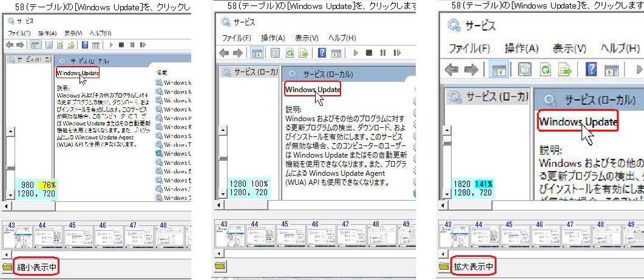Image resolution: width=644 pixels, height=280 pixels.
Task: Click Forward arrow in the 141% view toolbar
Action: [472, 70]
